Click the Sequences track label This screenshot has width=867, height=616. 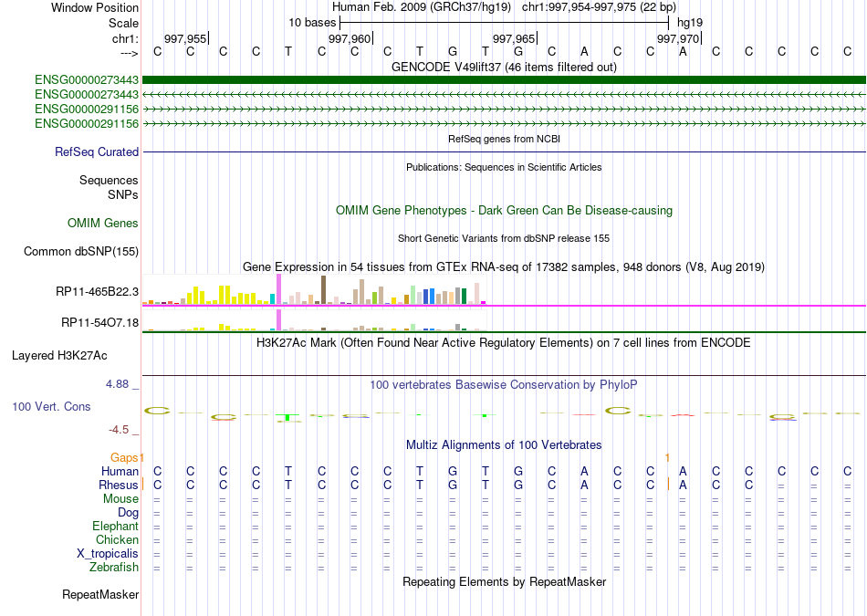(x=109, y=181)
